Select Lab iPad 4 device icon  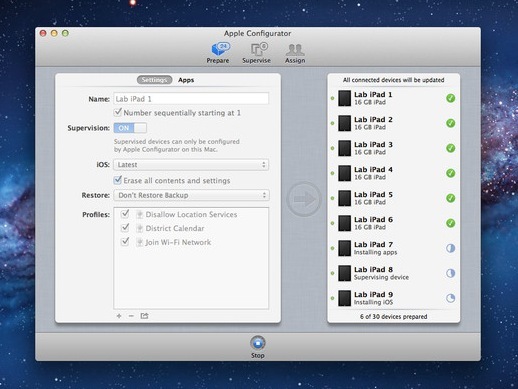tap(345, 173)
